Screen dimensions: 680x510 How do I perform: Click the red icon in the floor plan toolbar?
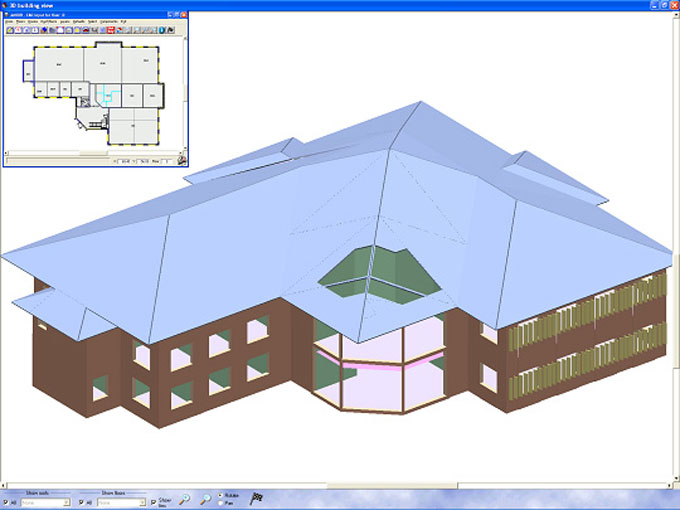[x=111, y=30]
